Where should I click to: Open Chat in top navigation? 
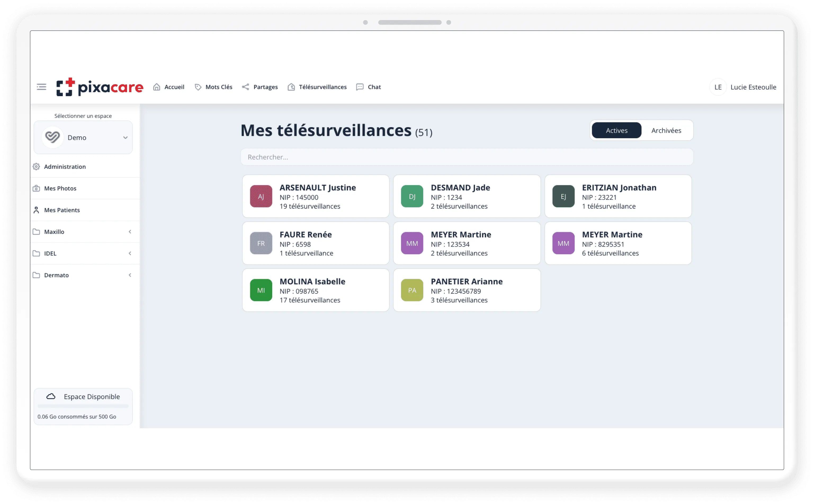[374, 87]
